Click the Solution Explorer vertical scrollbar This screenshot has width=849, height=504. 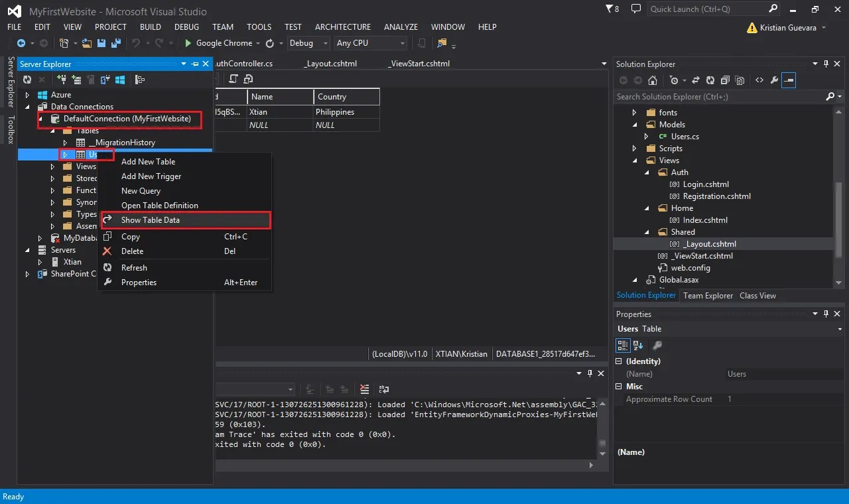[838, 196]
